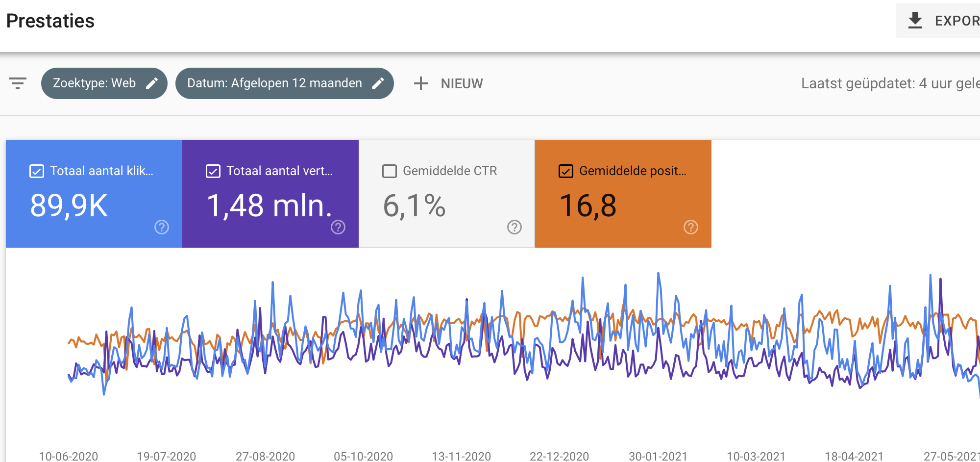Click chart date label 10-03-2021
Image resolution: width=980 pixels, height=462 pixels.
[x=756, y=456]
